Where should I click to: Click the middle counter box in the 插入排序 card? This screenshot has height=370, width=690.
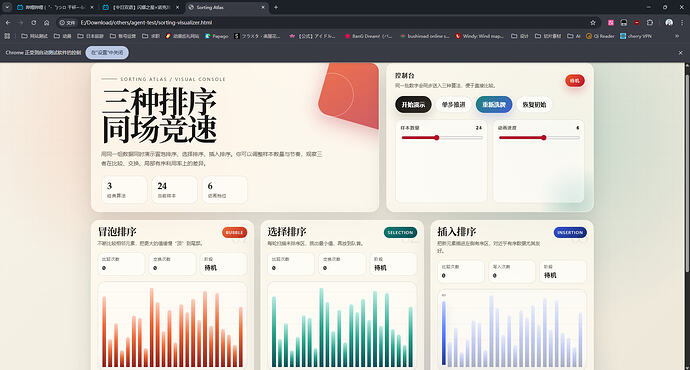[x=512, y=271]
